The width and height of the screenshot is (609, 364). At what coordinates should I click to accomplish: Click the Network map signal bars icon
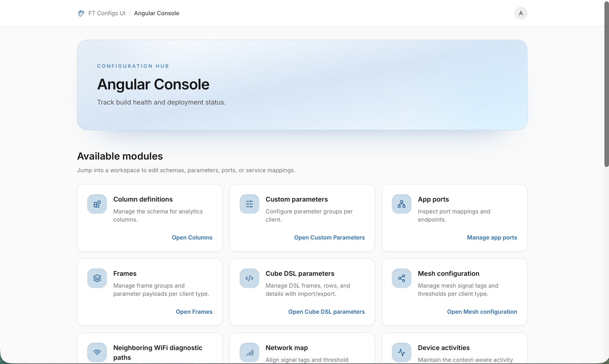[249, 353]
